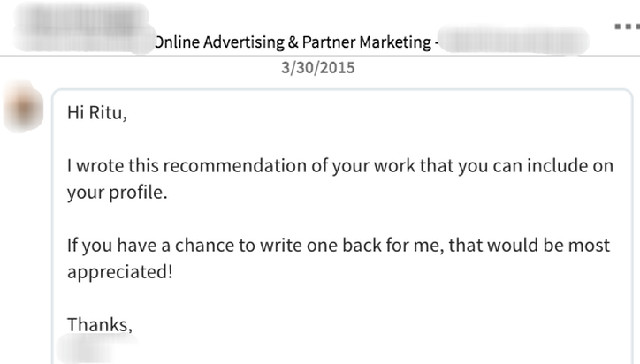Click the "Thanks," sign-off line
The image size is (640, 364).
(x=99, y=324)
